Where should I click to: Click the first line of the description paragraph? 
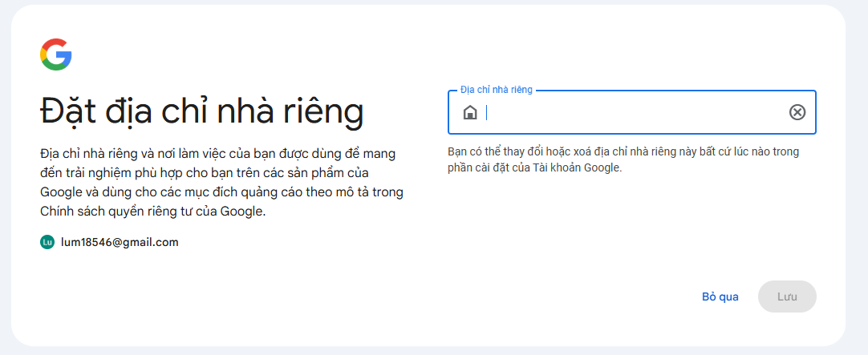click(217, 153)
